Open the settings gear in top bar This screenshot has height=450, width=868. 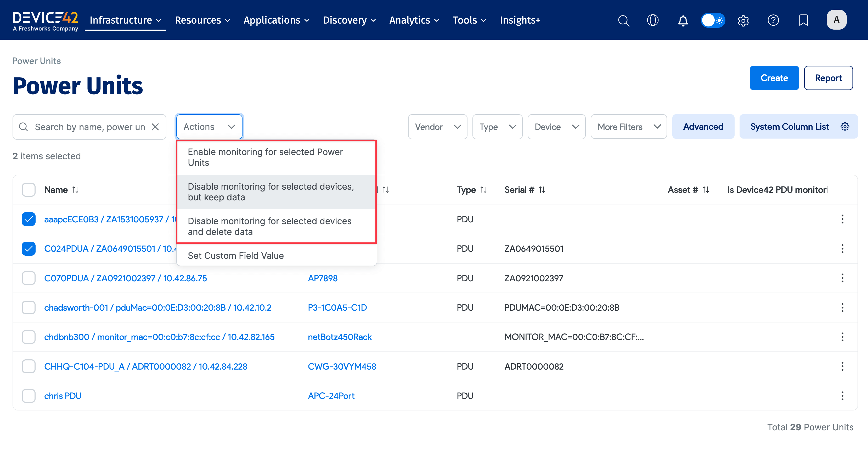tap(743, 20)
